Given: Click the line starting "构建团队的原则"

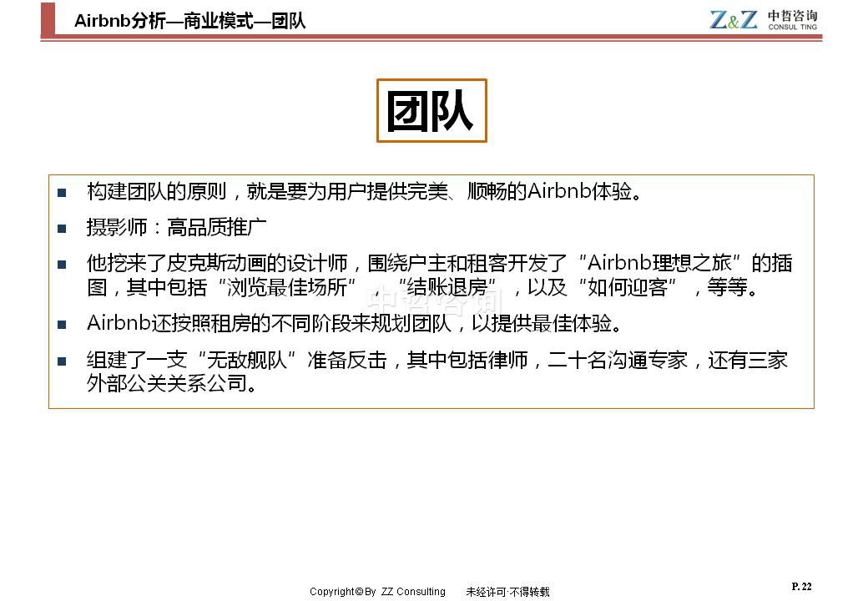Looking at the screenshot, I should 364,191.
